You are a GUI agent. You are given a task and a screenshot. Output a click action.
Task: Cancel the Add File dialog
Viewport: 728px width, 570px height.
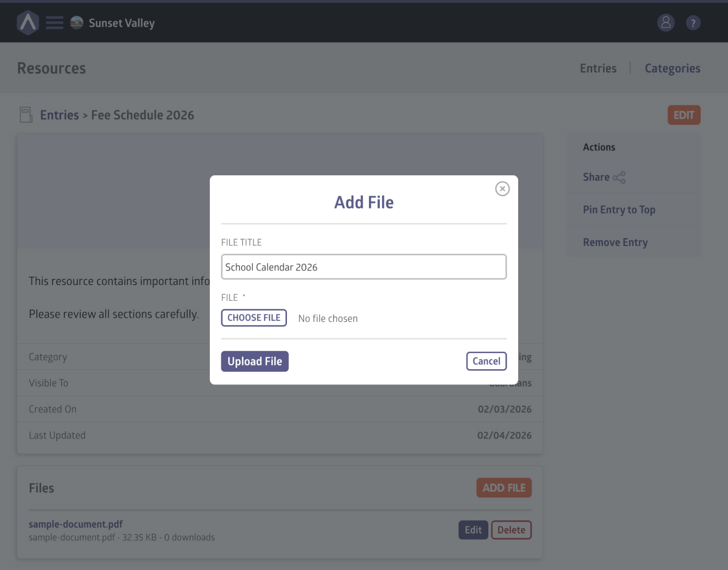[x=486, y=361]
